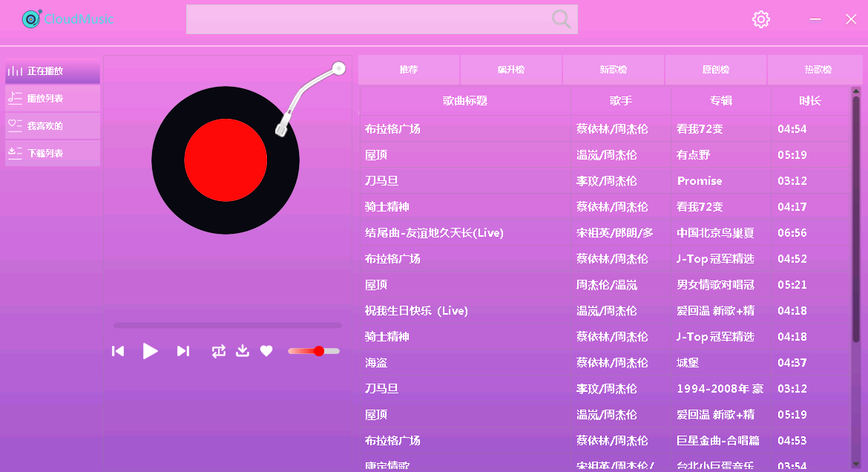
Task: Open the 下载列表 sidebar item
Action: (x=53, y=153)
